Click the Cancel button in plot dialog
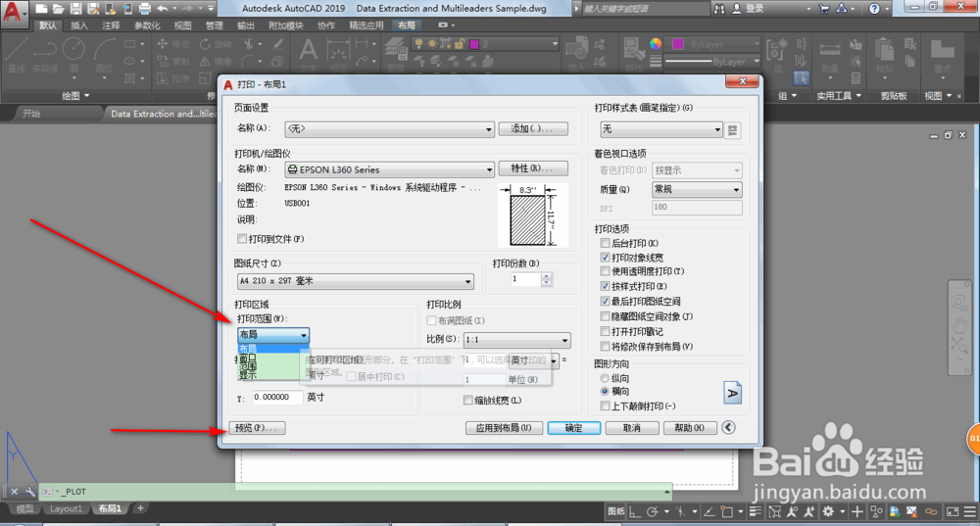 (x=632, y=428)
